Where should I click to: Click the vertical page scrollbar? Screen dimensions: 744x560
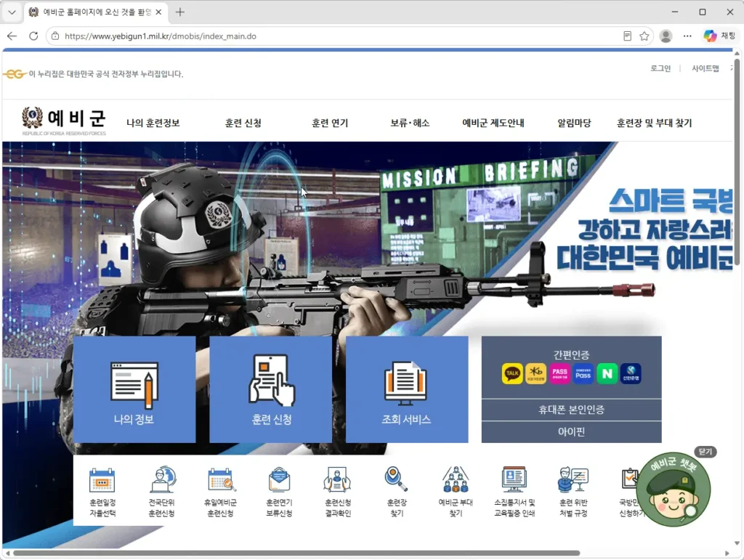[737, 161]
